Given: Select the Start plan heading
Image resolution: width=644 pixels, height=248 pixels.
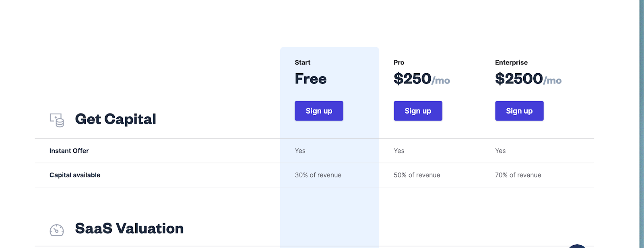Looking at the screenshot, I should [303, 62].
